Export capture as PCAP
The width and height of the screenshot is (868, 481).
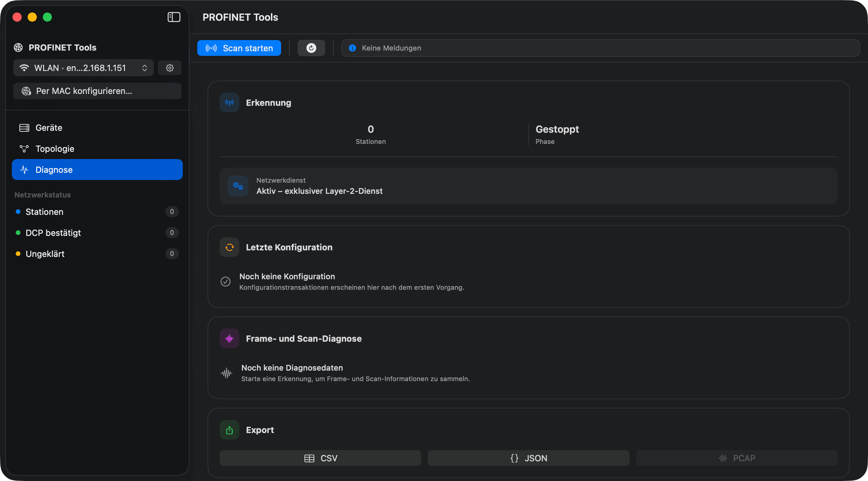[x=736, y=458]
